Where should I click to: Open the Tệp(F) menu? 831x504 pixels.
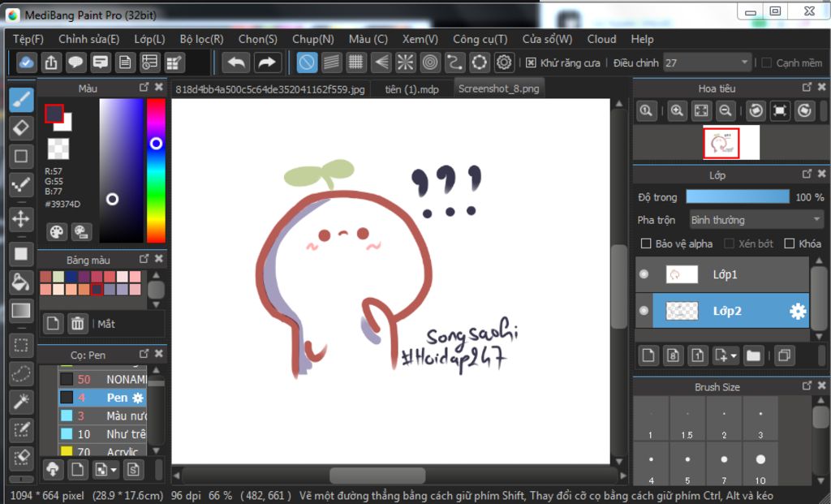[x=28, y=39]
